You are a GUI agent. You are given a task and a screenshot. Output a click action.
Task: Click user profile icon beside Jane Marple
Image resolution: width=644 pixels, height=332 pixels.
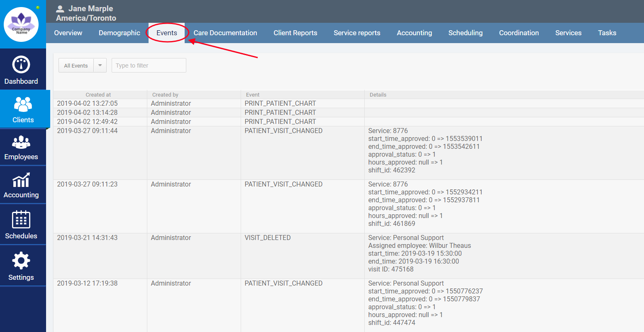pyautogui.click(x=61, y=9)
